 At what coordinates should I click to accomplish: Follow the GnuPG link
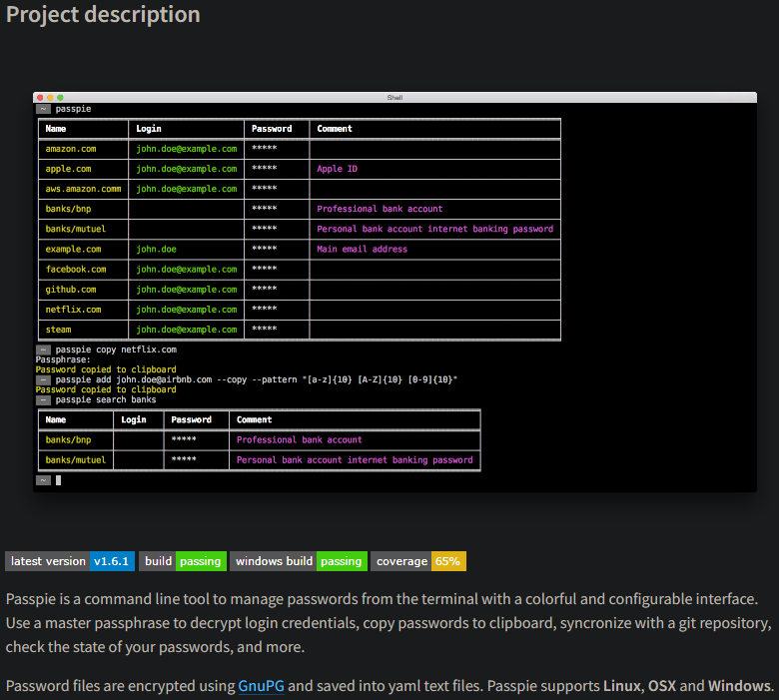coord(261,686)
